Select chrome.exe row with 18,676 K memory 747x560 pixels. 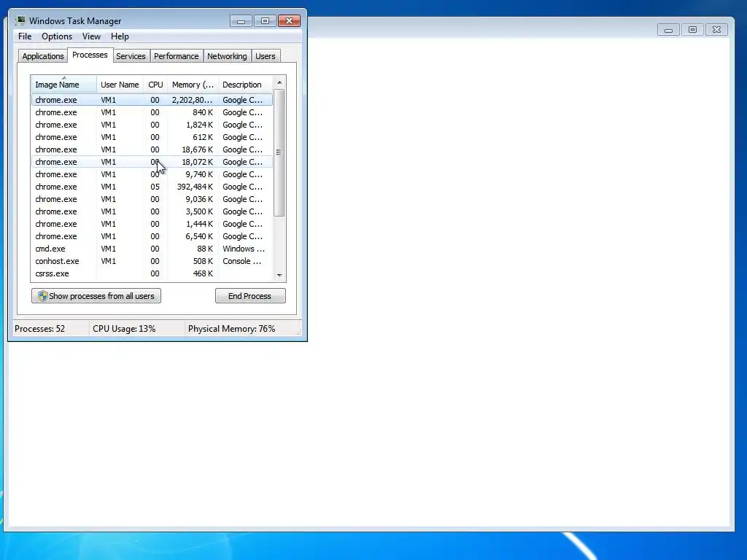point(152,149)
